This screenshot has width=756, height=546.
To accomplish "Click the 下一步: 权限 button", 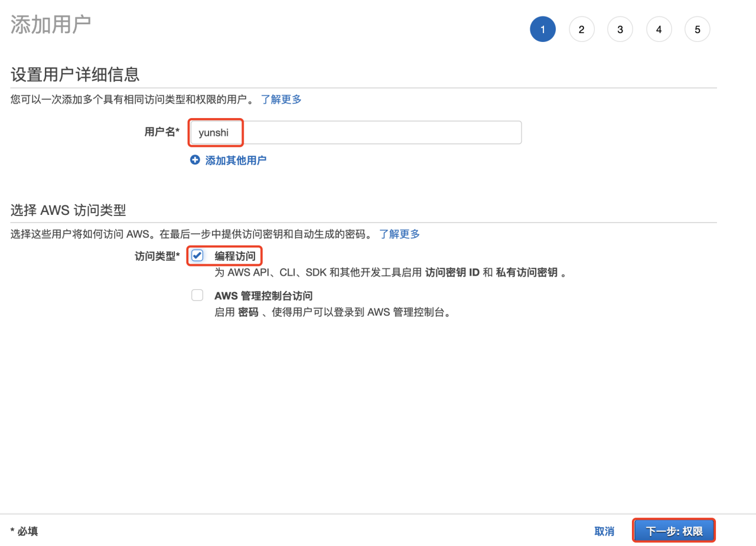I will point(674,531).
